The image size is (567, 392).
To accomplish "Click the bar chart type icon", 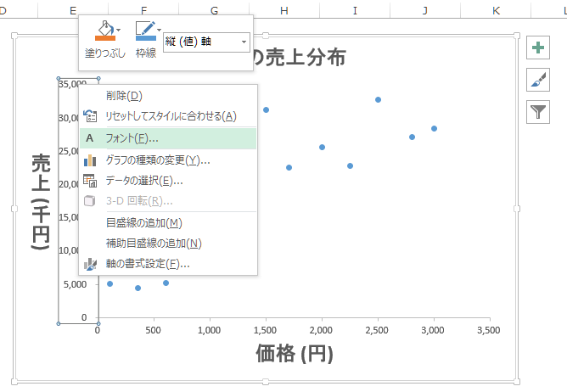I will click(90, 160).
